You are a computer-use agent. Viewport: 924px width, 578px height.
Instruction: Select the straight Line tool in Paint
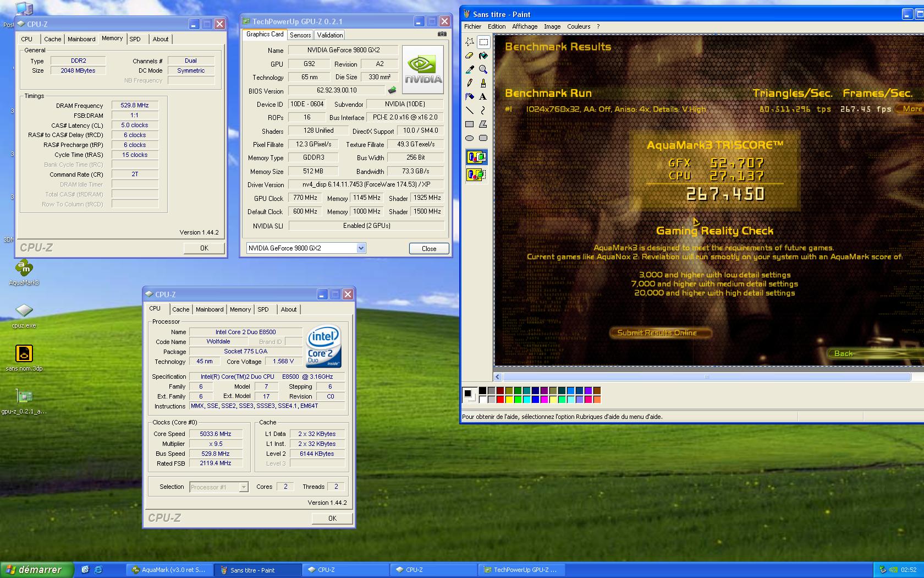(x=470, y=111)
